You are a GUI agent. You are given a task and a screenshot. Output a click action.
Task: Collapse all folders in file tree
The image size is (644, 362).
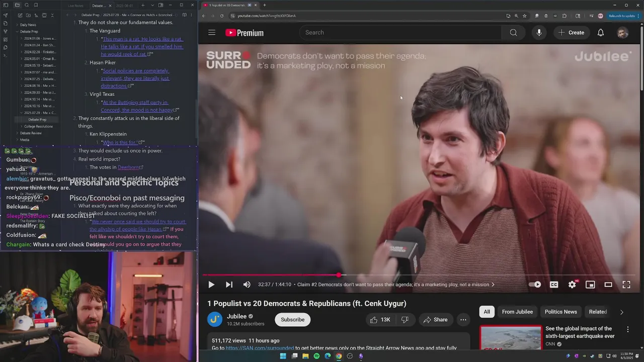tap(52, 15)
